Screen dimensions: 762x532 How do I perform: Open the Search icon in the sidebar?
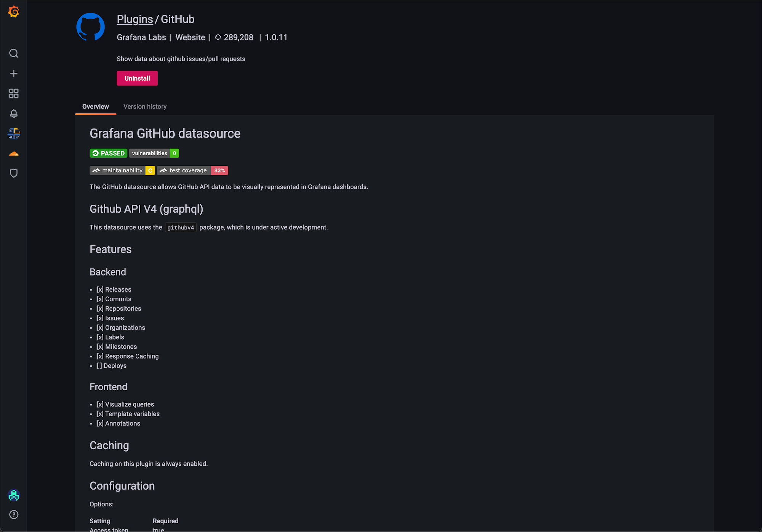point(14,53)
